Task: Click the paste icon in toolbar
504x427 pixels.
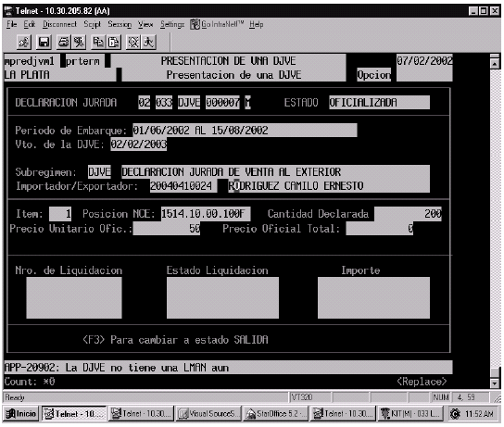Action: 113,43
